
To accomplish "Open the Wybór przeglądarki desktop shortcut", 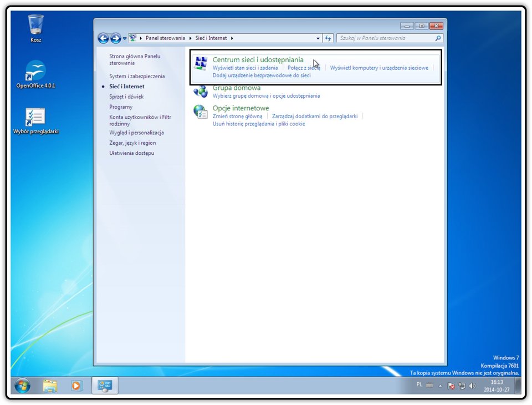I will pyautogui.click(x=35, y=121).
